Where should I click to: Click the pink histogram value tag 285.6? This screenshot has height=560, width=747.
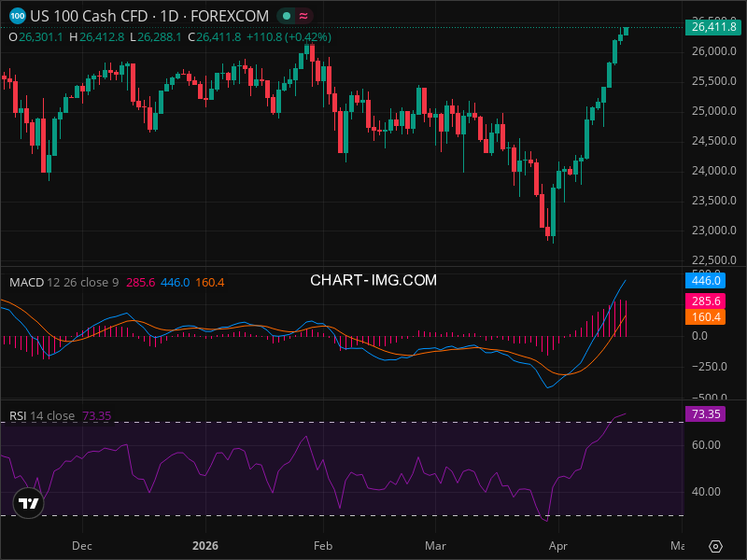(x=706, y=301)
